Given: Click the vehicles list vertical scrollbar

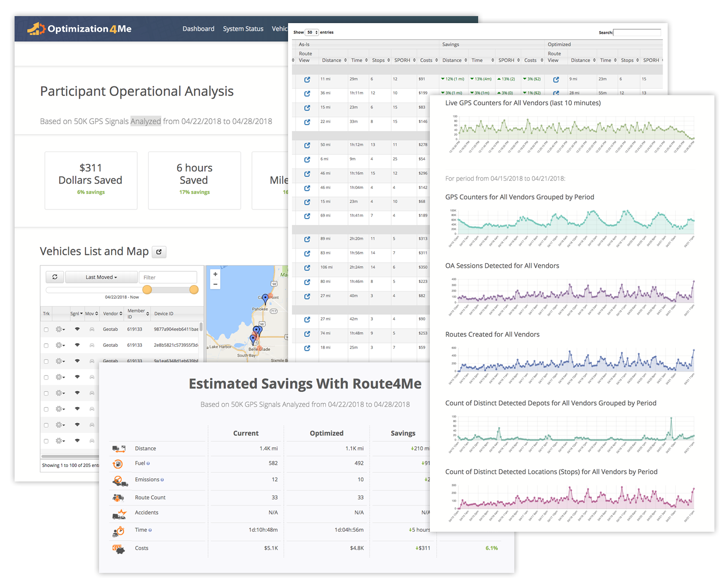Looking at the screenshot, I should click(201, 327).
